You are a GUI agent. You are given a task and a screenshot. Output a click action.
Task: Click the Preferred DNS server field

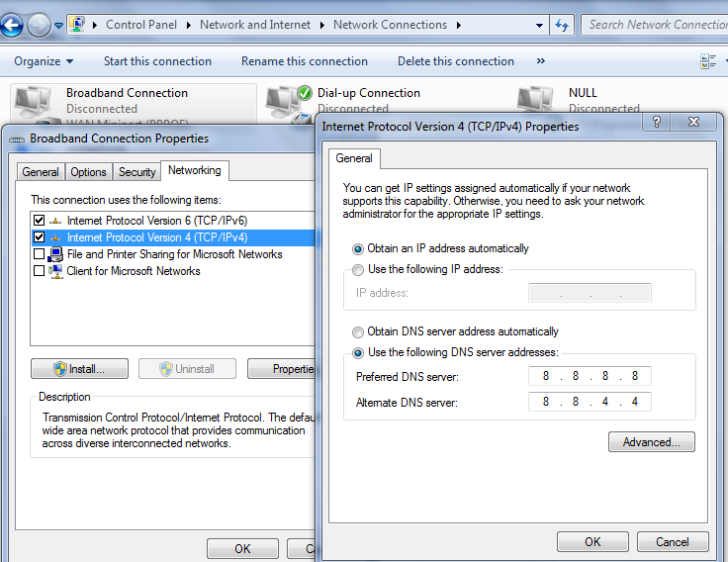tap(590, 376)
